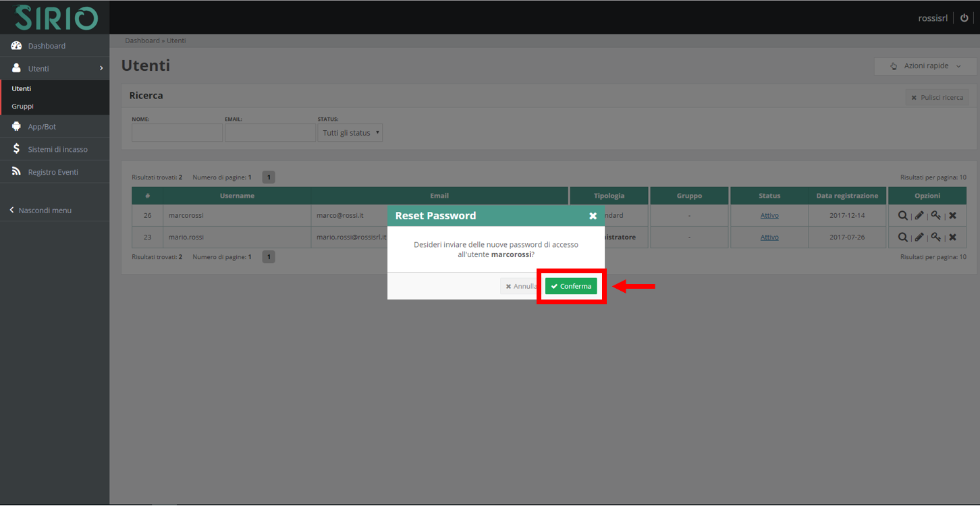The image size is (980, 506).
Task: Open the Status filter dropdown
Action: [350, 133]
